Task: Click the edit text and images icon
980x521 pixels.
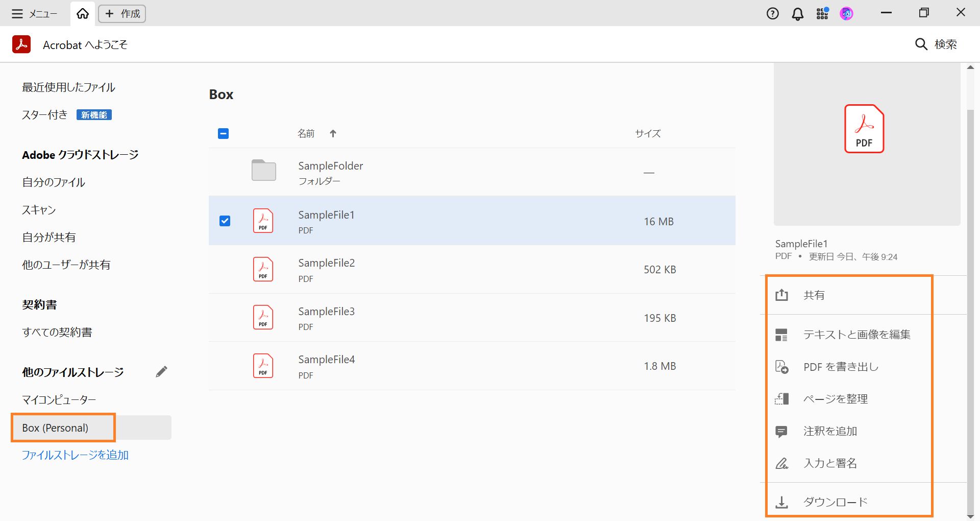Action: 781,335
